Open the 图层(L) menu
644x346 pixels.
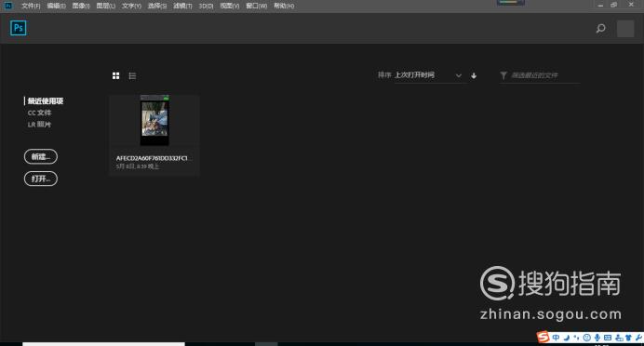[x=105, y=6]
